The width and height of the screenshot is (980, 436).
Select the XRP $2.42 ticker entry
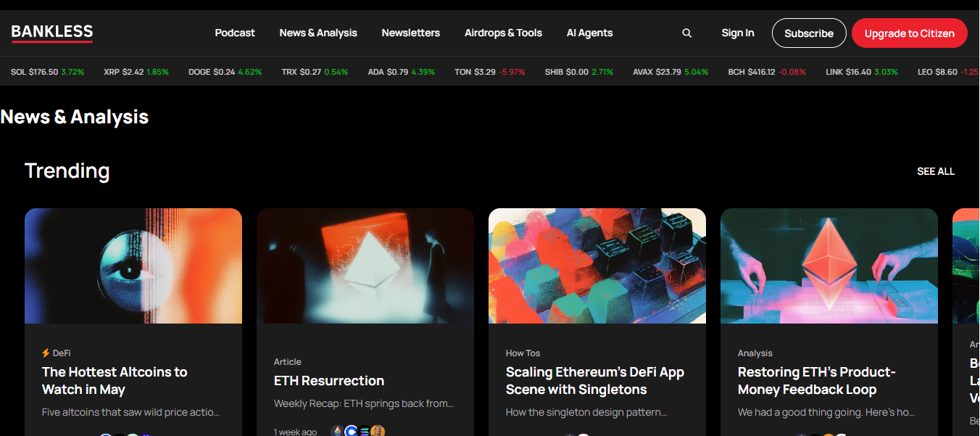(136, 72)
